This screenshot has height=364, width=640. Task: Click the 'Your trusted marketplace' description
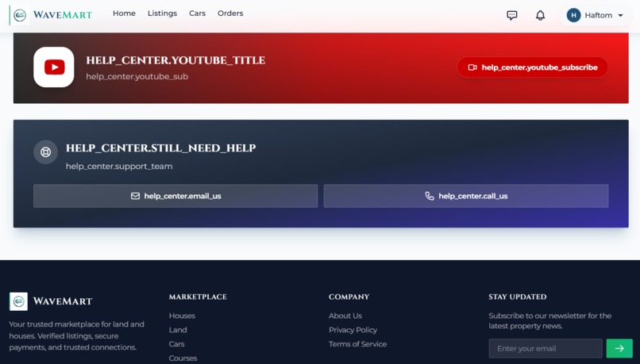[77, 336]
